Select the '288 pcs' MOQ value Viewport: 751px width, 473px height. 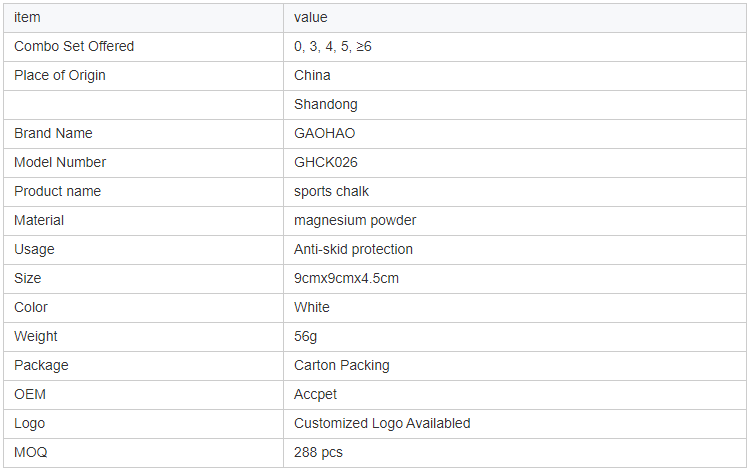(318, 452)
